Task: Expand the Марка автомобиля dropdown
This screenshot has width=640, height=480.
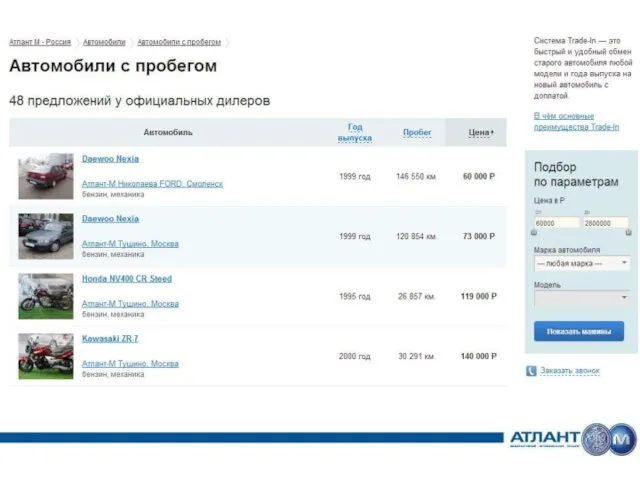Action: 581,263
